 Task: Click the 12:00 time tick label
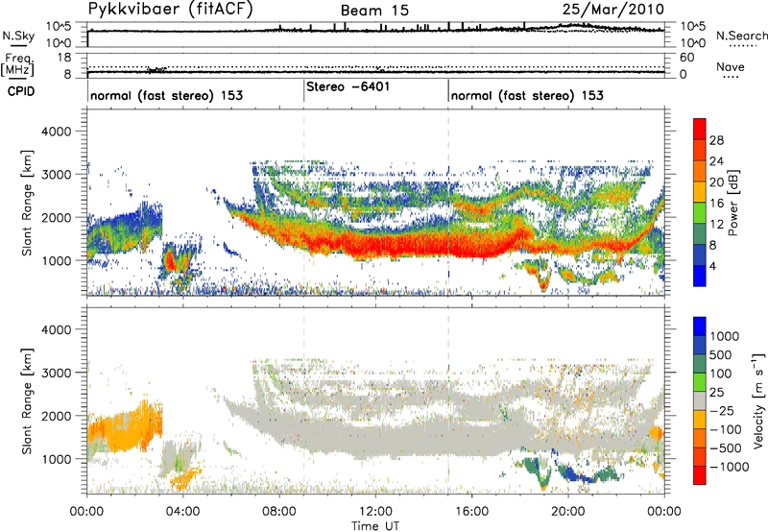tap(375, 512)
